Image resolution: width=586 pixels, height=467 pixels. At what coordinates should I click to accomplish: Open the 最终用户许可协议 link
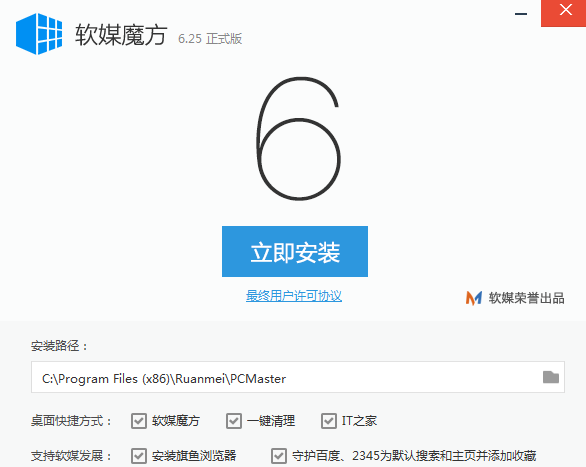point(294,296)
